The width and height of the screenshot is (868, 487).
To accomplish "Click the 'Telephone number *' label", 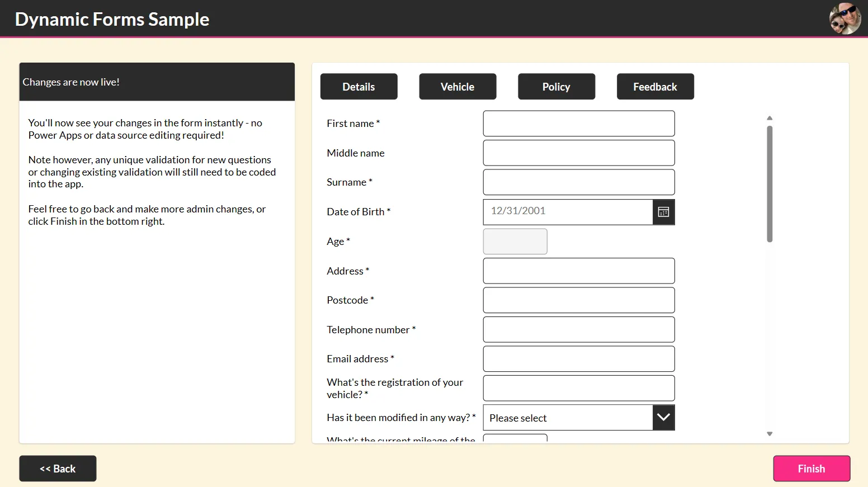I will 371,330.
